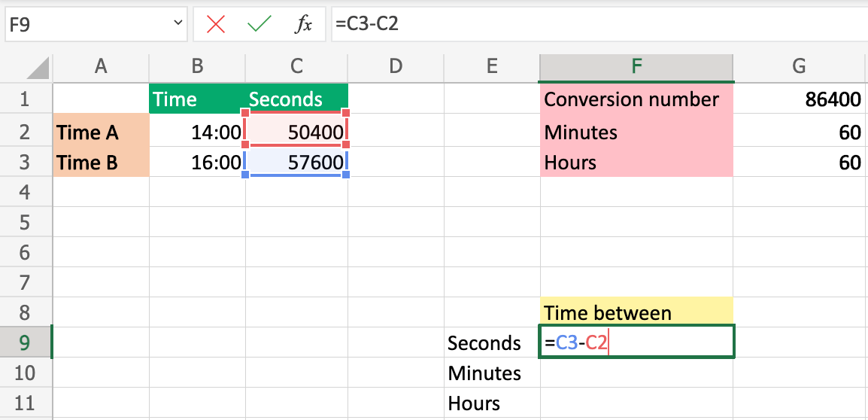Expand the Name Box dropdown arrow

178,24
